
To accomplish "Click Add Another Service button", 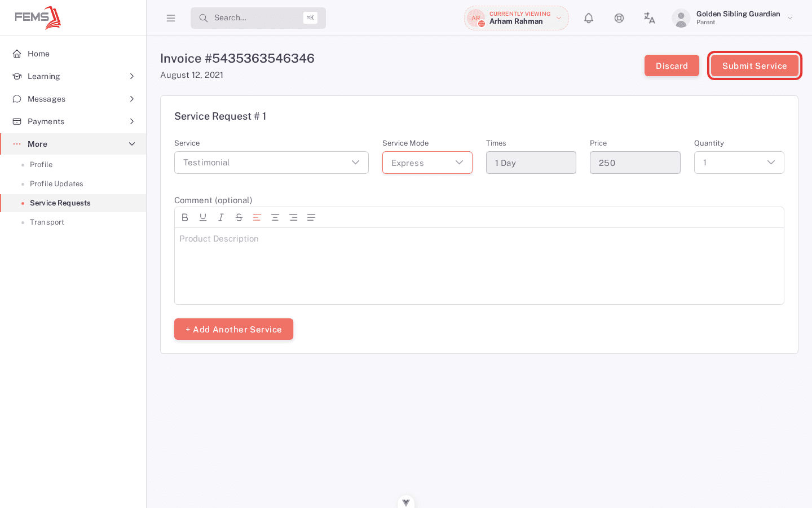I will tap(233, 329).
